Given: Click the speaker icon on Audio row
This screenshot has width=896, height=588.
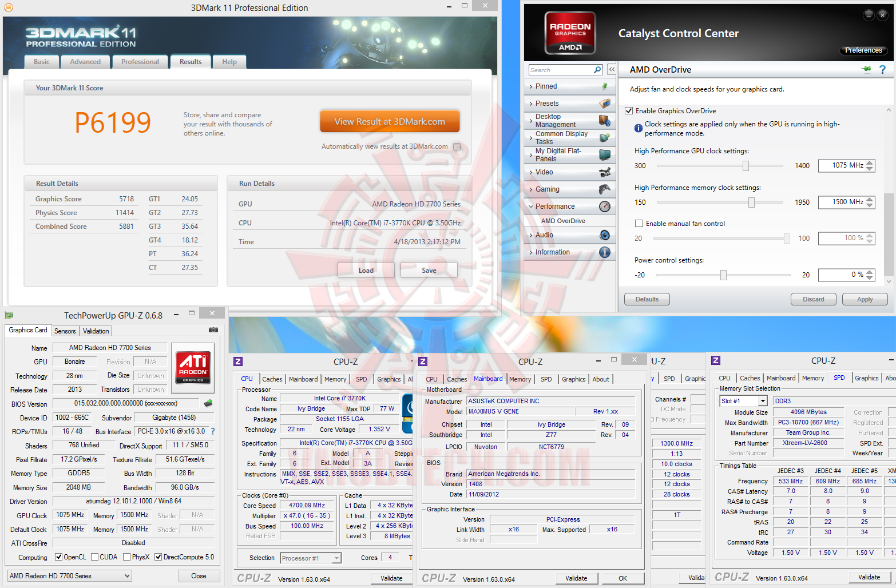Looking at the screenshot, I should pyautogui.click(x=605, y=235).
